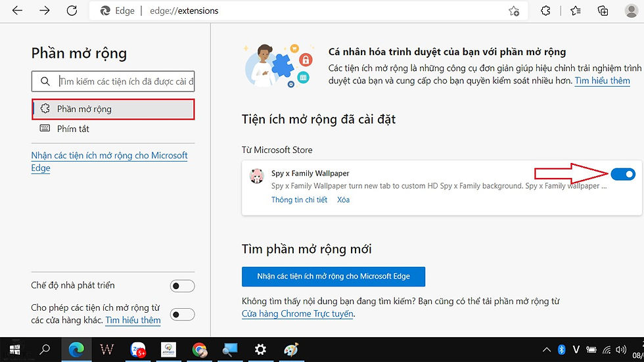Open the user profile avatar

coord(631,11)
